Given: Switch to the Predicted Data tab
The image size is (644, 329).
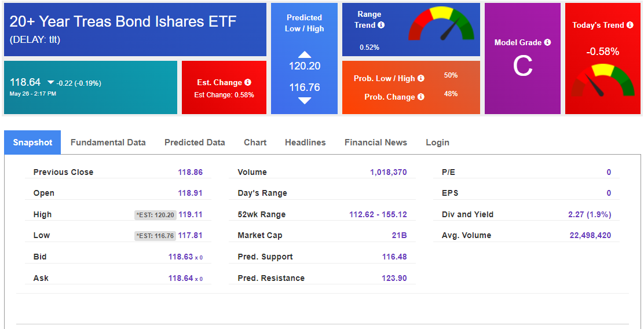Looking at the screenshot, I should pos(195,142).
